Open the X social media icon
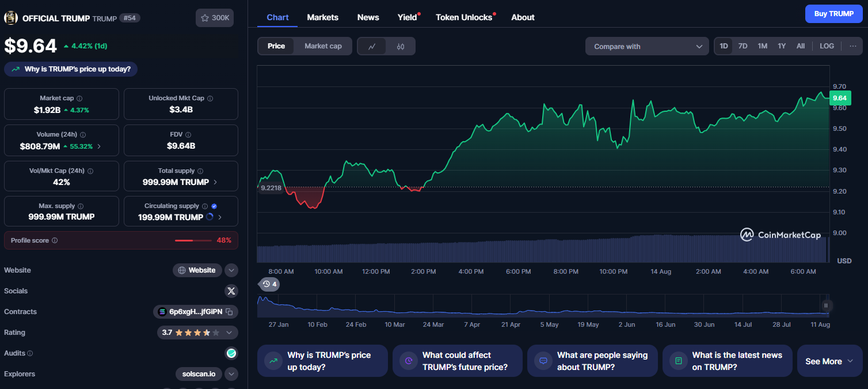 (x=231, y=291)
